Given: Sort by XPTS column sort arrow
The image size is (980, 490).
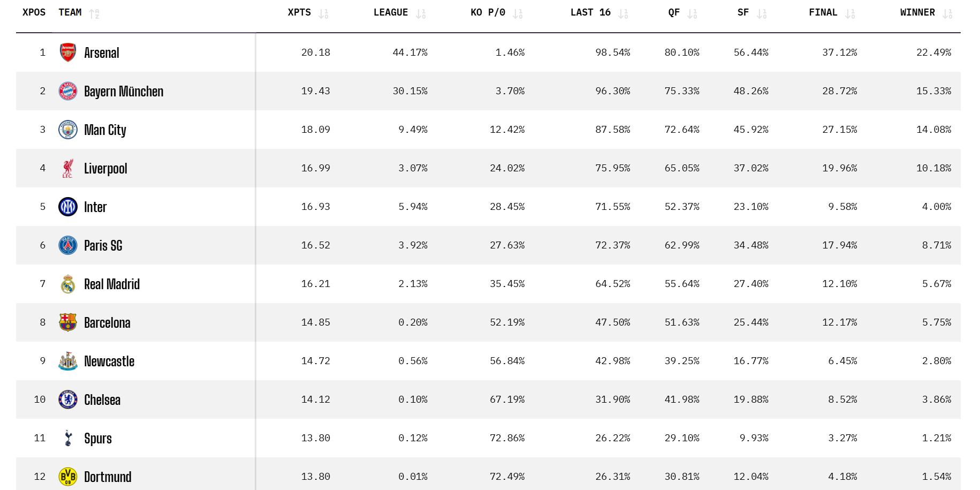Looking at the screenshot, I should pyautogui.click(x=323, y=14).
